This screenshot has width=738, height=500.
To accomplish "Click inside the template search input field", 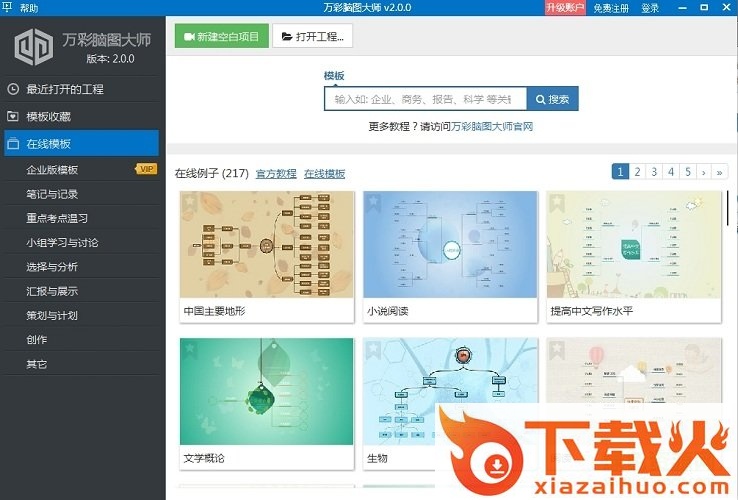I will [x=425, y=99].
